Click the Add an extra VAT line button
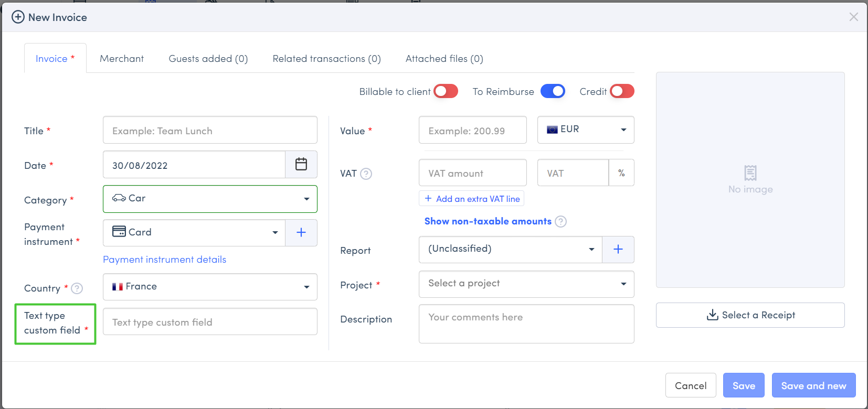 point(472,199)
